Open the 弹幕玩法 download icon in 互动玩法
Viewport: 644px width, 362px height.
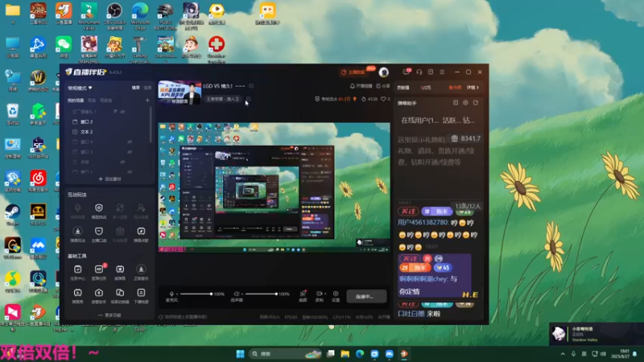(x=77, y=232)
